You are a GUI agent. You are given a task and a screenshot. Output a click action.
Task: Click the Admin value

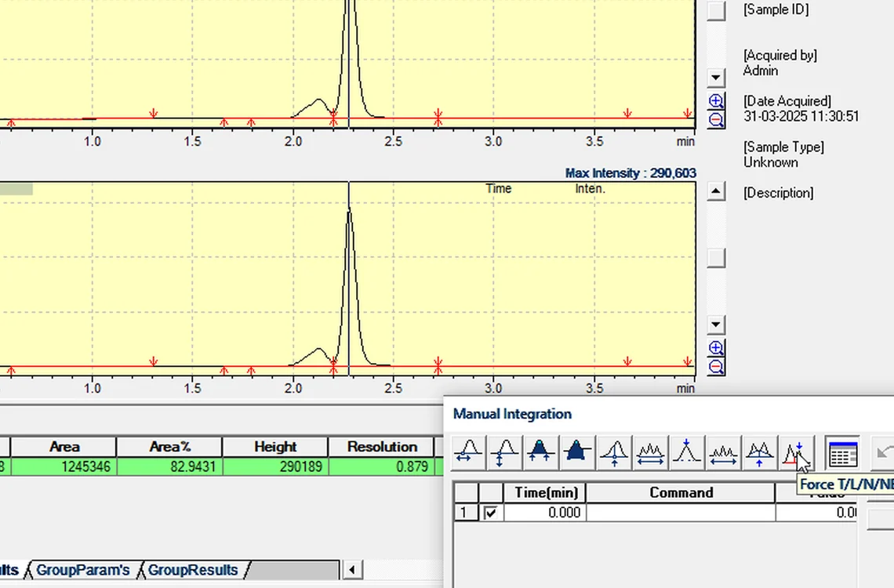(x=761, y=71)
